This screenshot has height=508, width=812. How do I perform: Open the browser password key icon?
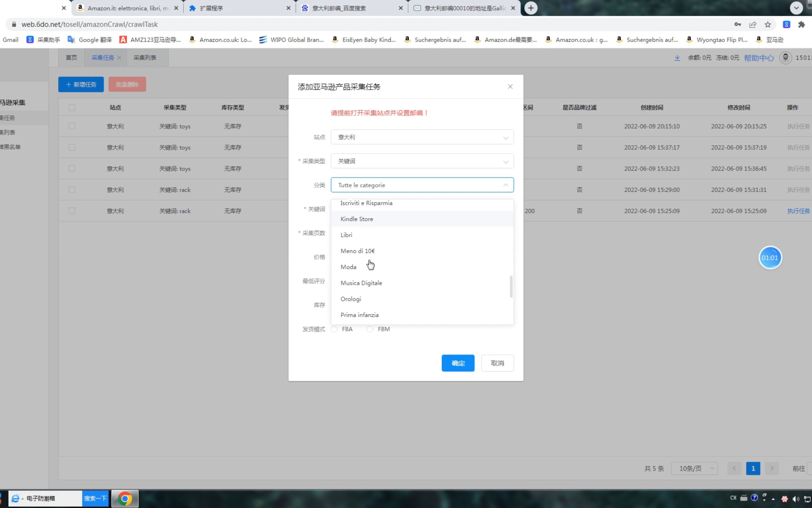pyautogui.click(x=738, y=24)
